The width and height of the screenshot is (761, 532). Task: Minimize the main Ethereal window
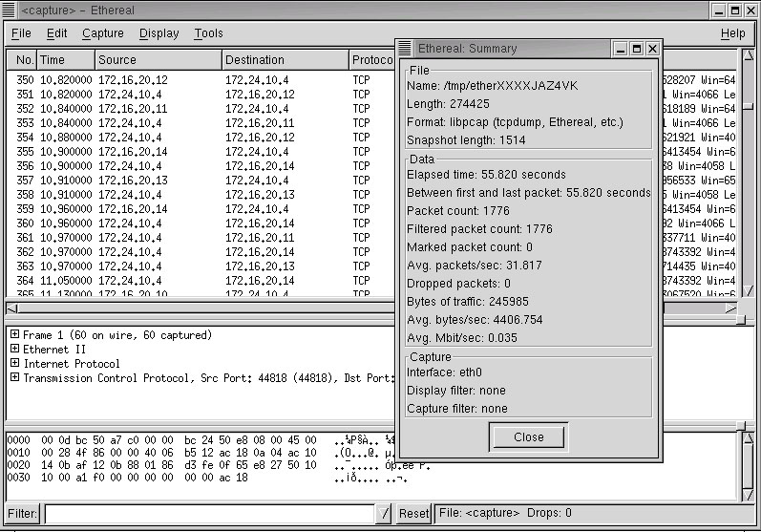click(x=719, y=11)
